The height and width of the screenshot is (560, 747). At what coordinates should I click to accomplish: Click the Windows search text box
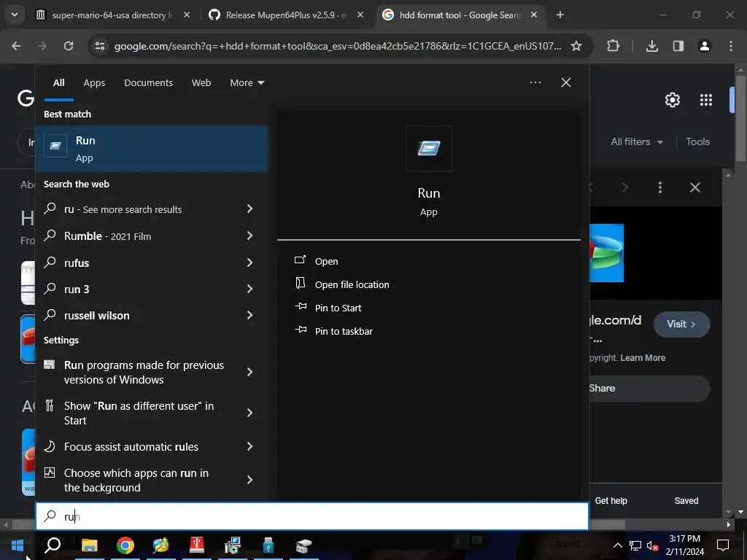(x=312, y=516)
